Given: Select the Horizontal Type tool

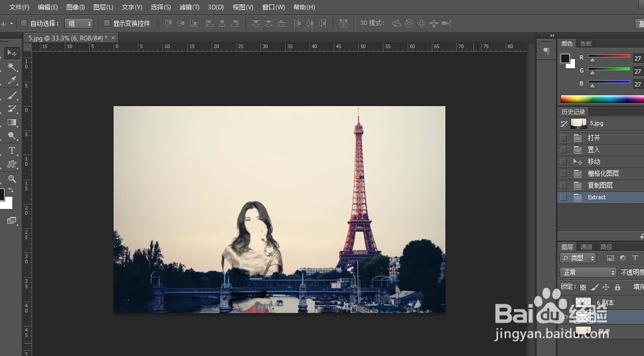Looking at the screenshot, I should [x=12, y=150].
